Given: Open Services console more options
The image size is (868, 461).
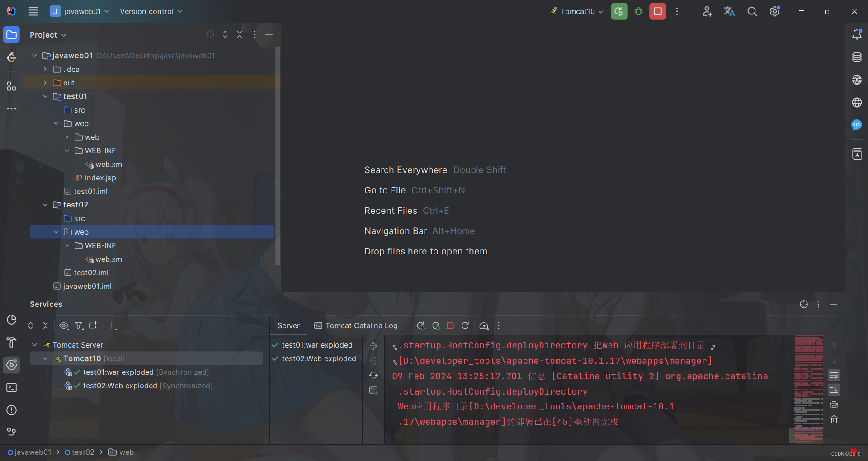Looking at the screenshot, I should tap(499, 325).
